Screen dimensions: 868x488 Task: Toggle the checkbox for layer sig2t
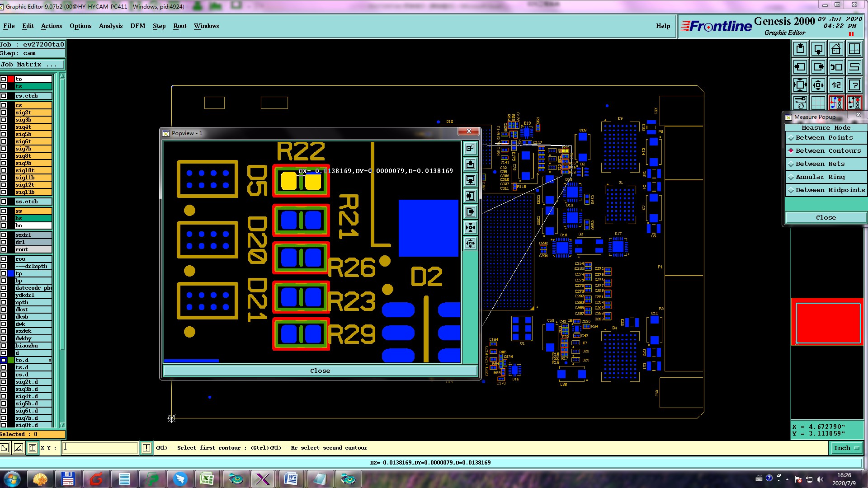coord(4,113)
